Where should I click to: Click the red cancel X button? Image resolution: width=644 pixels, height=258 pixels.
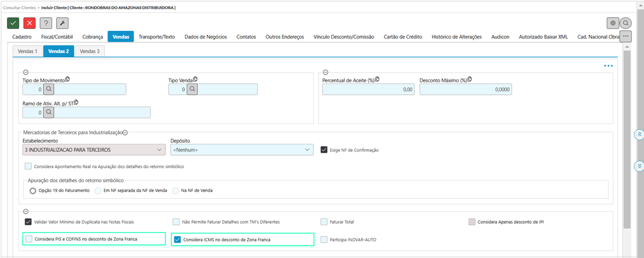click(29, 23)
